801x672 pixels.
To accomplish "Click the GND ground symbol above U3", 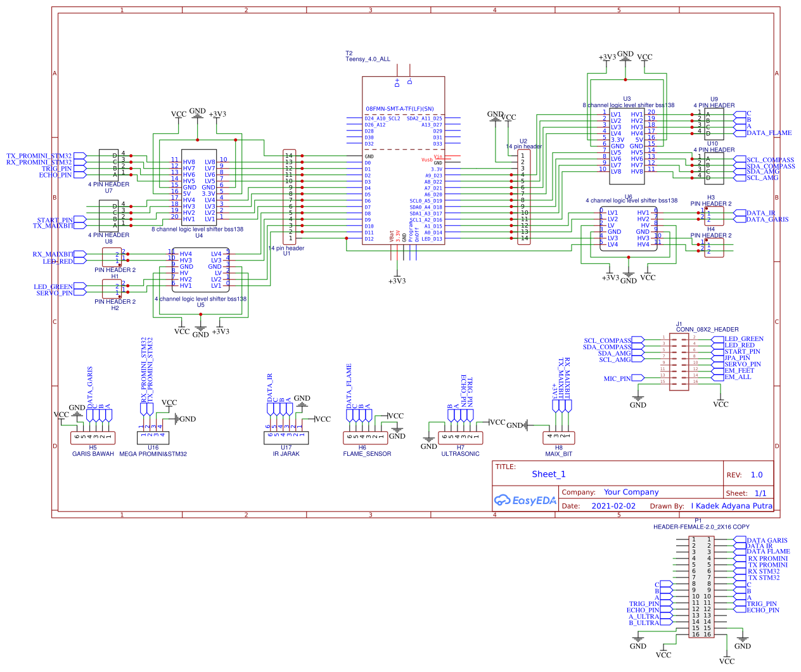I will point(625,57).
